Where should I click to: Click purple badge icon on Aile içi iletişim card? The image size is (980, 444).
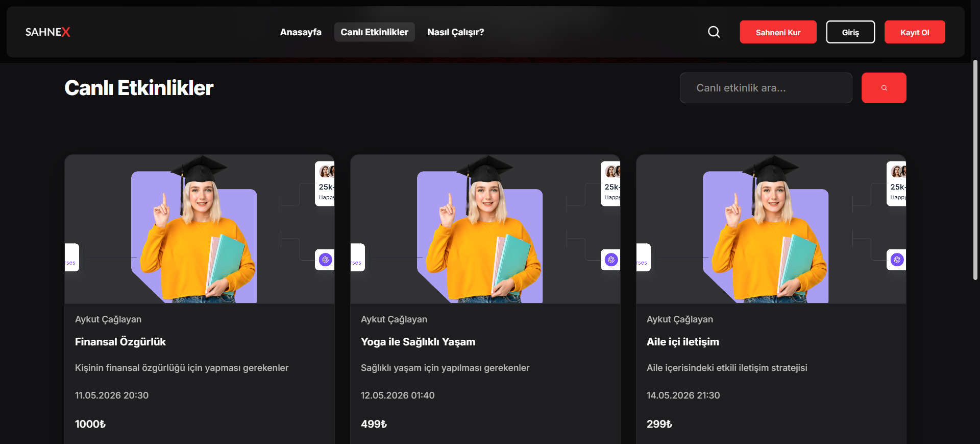(x=897, y=260)
